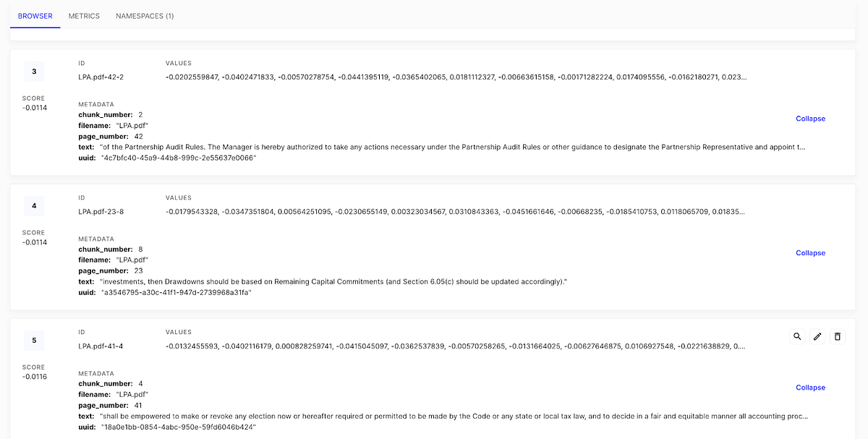Select the BROWSER tab
This screenshot has width=868, height=439.
[35, 15]
